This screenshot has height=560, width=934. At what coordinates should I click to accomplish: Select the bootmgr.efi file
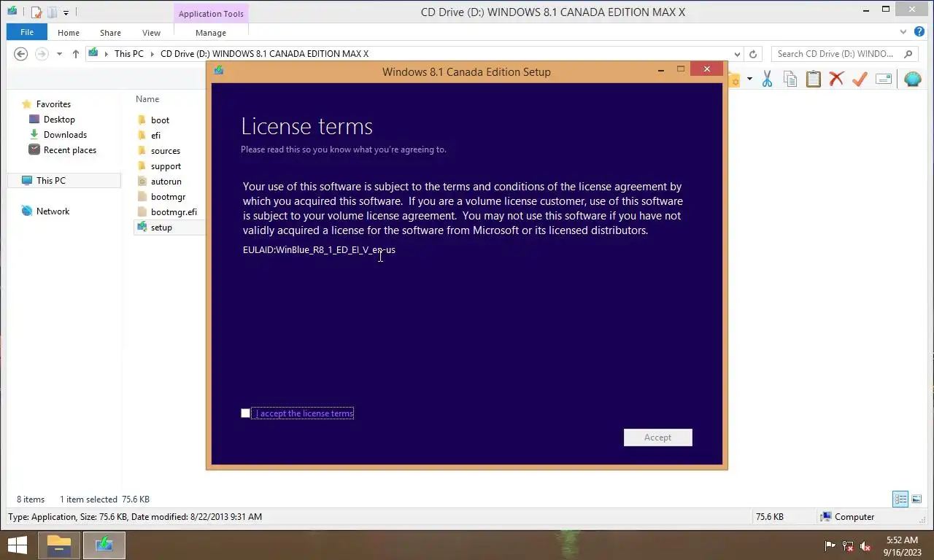coord(174,212)
